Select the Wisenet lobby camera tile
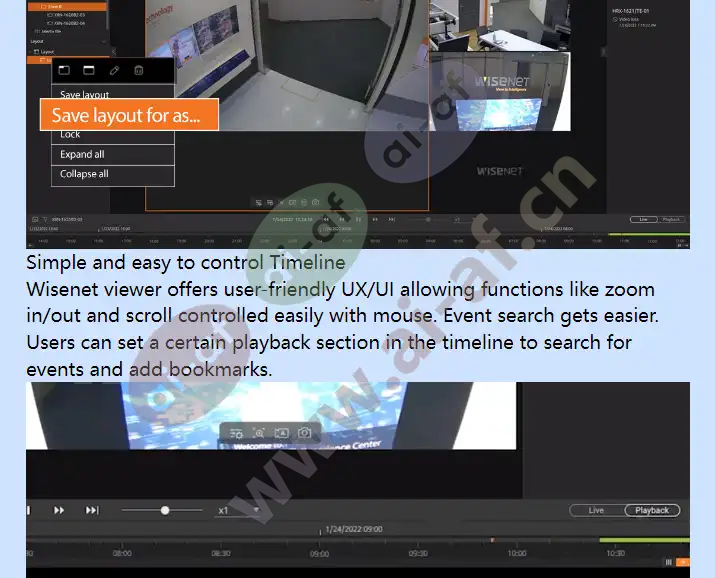 tap(500, 92)
